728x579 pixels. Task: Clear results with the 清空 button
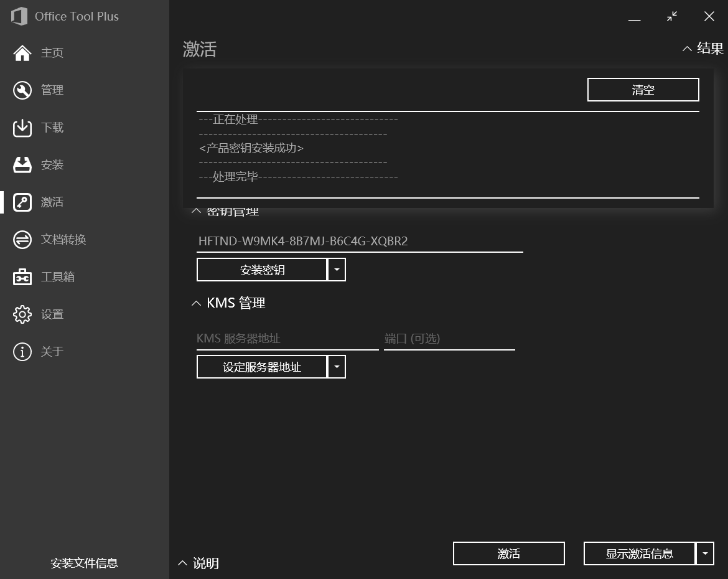643,90
